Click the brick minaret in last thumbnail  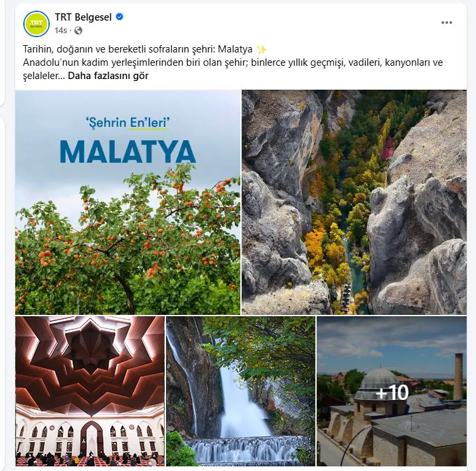(458, 377)
